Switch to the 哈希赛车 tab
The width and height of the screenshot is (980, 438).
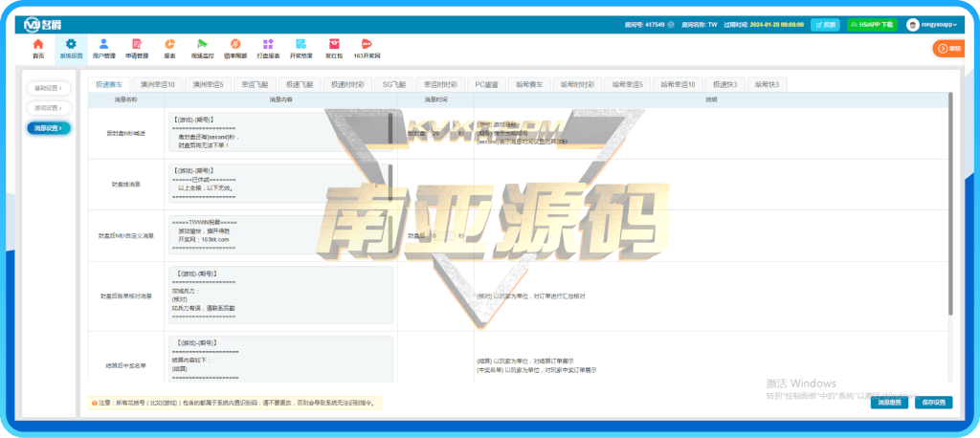(529, 84)
